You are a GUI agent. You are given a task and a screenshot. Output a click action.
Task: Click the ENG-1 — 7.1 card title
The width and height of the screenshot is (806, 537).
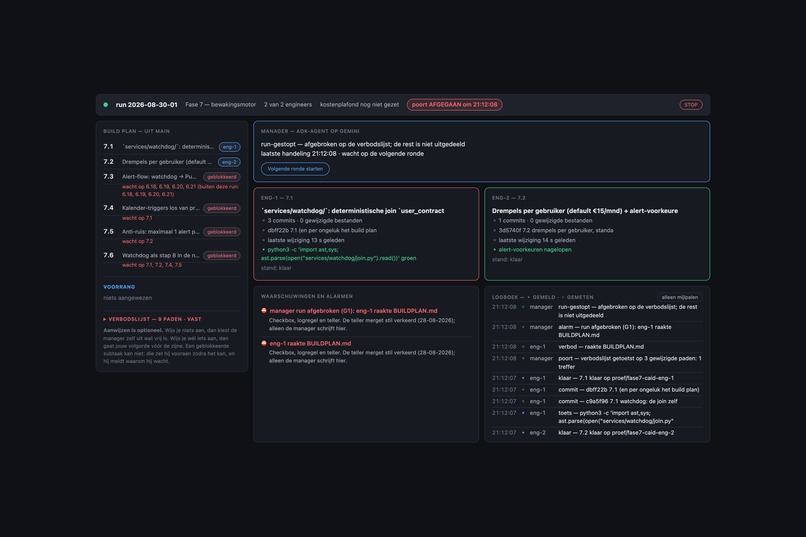coord(277,198)
